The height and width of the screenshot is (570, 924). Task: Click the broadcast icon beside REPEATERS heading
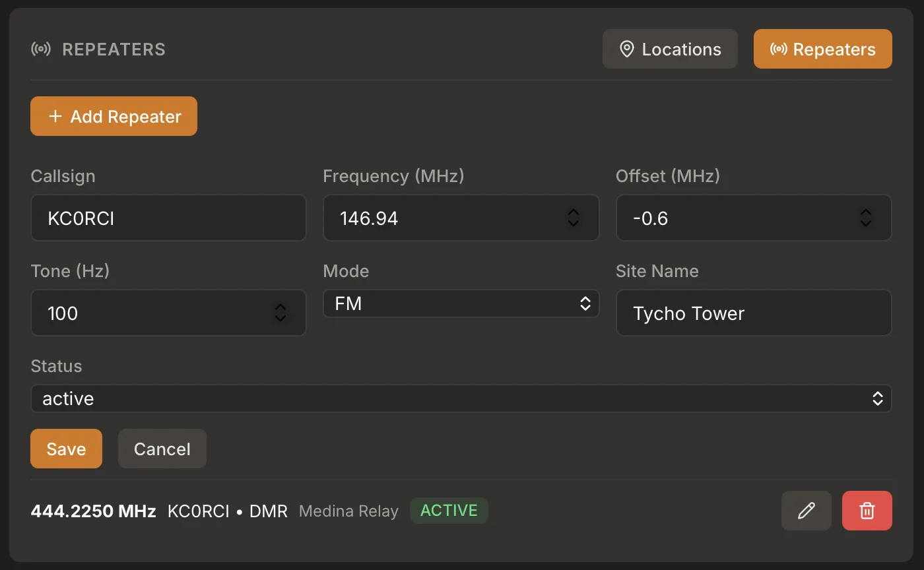41,49
